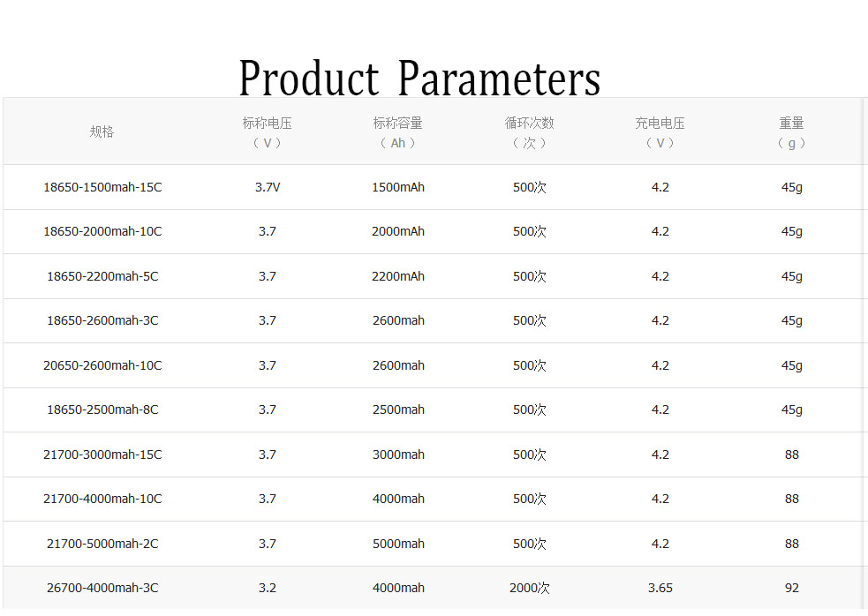868x616 pixels.
Task: Click the 20650-2600mah-10C spec cell
Action: 102,365
